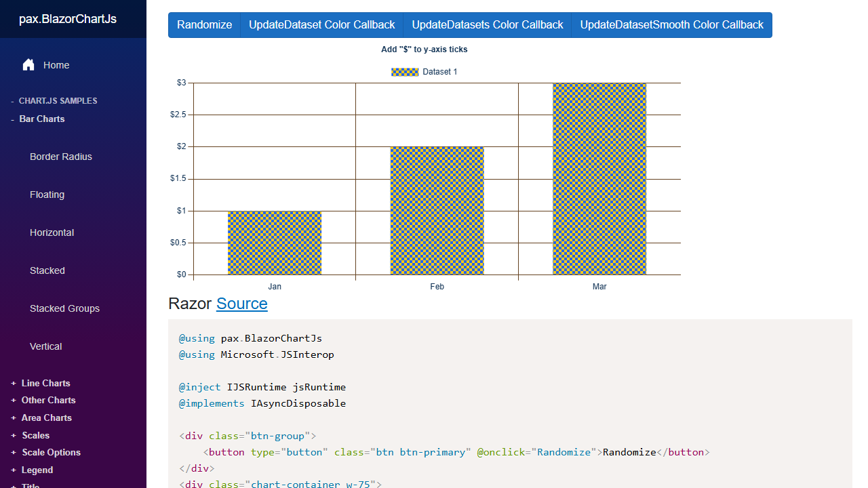Open the Floating bar chart sample
This screenshot has height=488, width=868.
(x=47, y=195)
